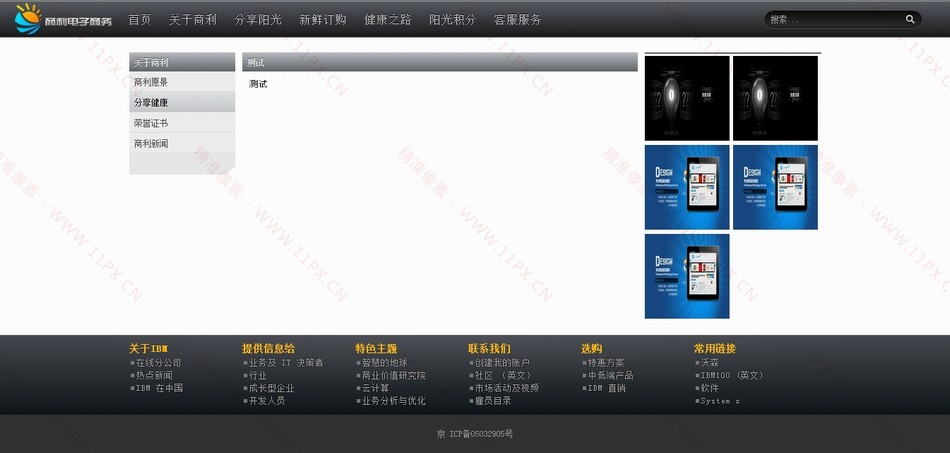Open the 云计算 footer link

pos(376,388)
